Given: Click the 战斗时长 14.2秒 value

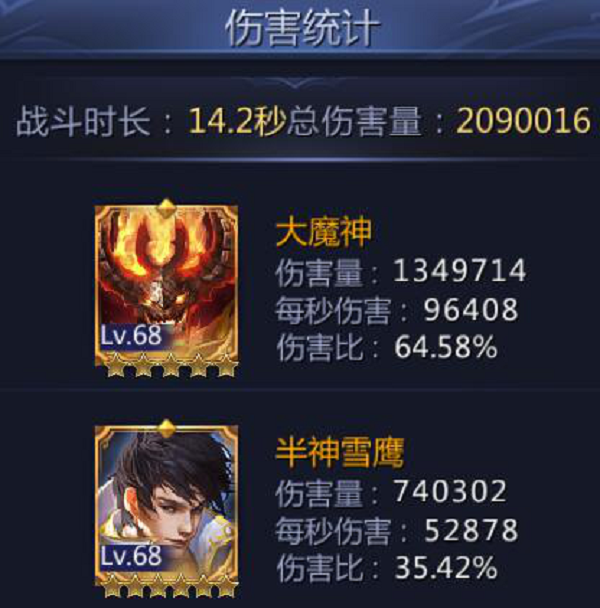Looking at the screenshot, I should coord(237,121).
